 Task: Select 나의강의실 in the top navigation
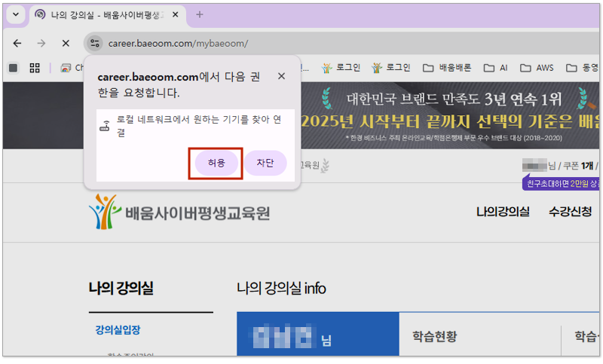click(503, 212)
